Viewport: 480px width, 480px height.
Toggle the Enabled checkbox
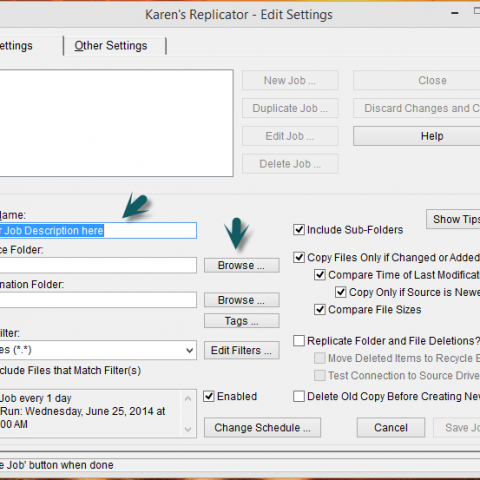coord(209,396)
